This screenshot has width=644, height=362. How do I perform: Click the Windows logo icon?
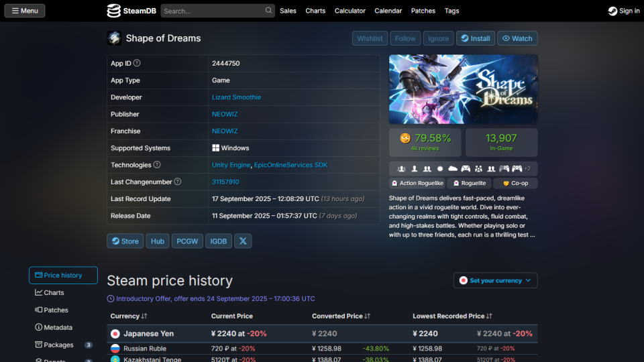tap(215, 147)
